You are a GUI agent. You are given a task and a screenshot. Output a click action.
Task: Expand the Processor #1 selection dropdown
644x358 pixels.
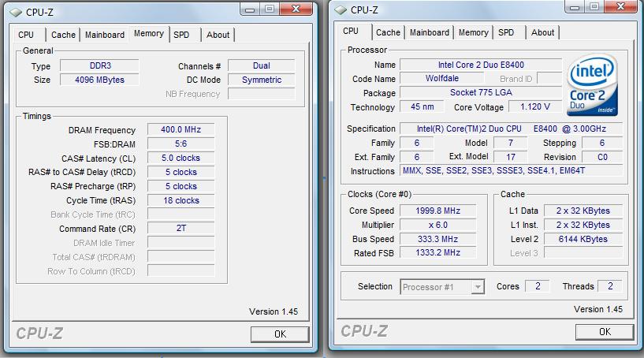(x=478, y=287)
